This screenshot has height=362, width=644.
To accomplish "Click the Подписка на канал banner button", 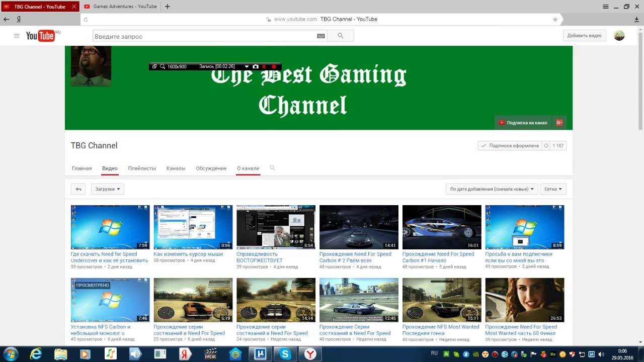I will 523,123.
